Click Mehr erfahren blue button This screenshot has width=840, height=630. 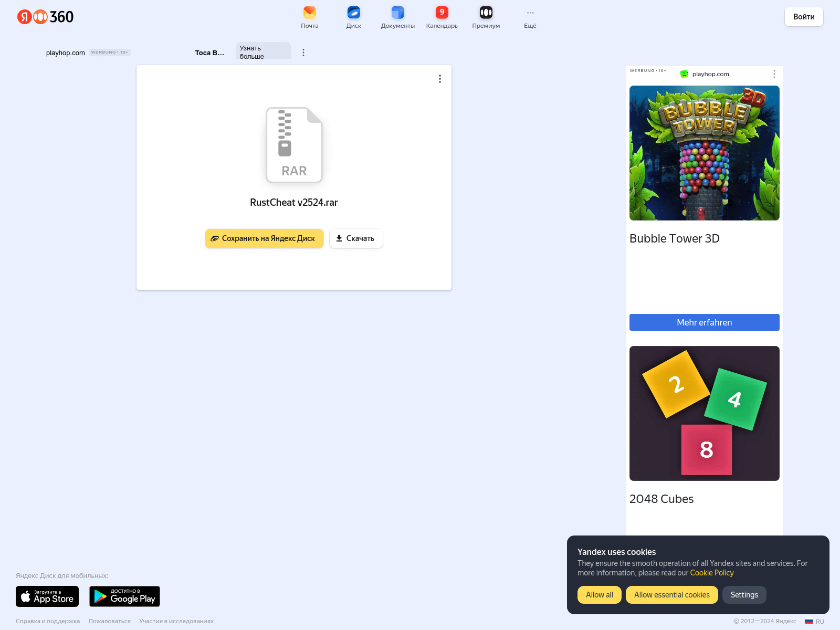(705, 322)
